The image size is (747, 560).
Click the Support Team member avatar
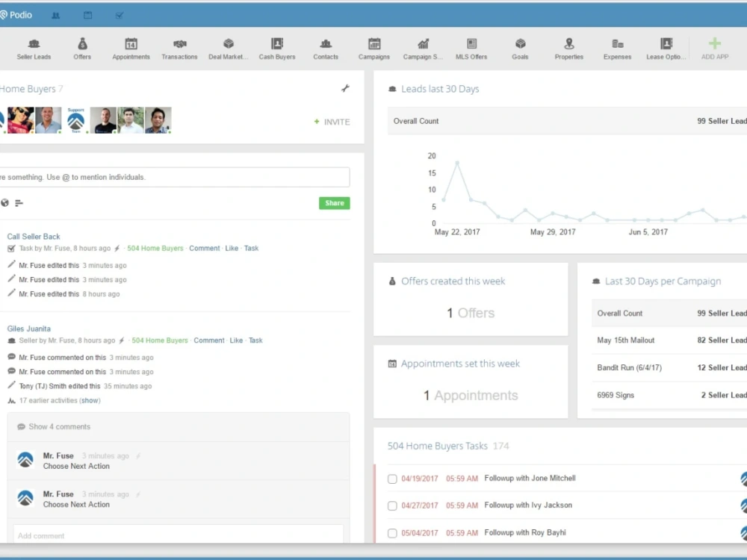pos(75,120)
